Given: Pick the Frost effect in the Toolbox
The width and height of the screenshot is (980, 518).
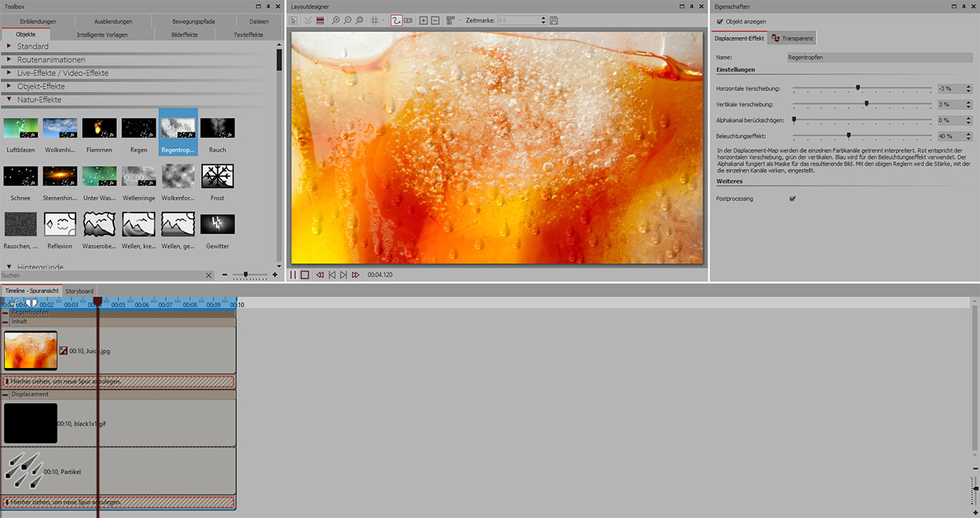Looking at the screenshot, I should pos(217,176).
